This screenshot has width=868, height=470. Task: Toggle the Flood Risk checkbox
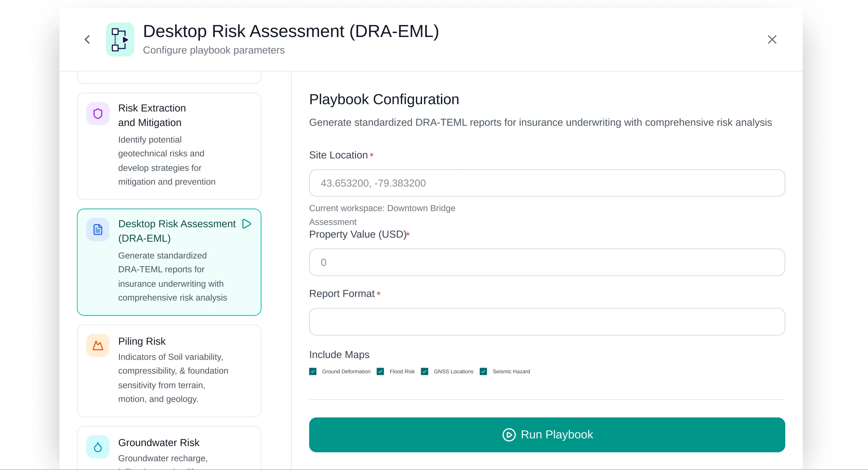(x=380, y=371)
